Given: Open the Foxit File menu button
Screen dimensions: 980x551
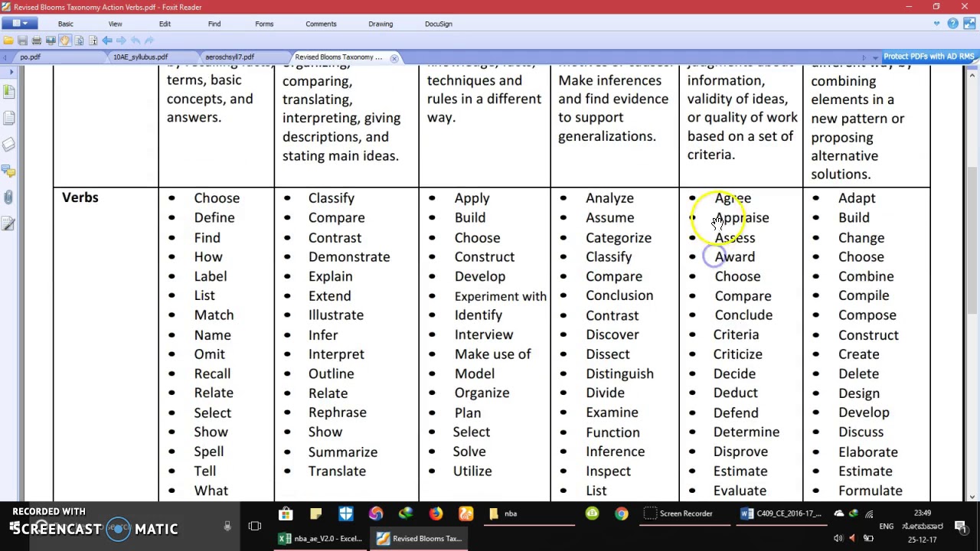Looking at the screenshot, I should [18, 24].
